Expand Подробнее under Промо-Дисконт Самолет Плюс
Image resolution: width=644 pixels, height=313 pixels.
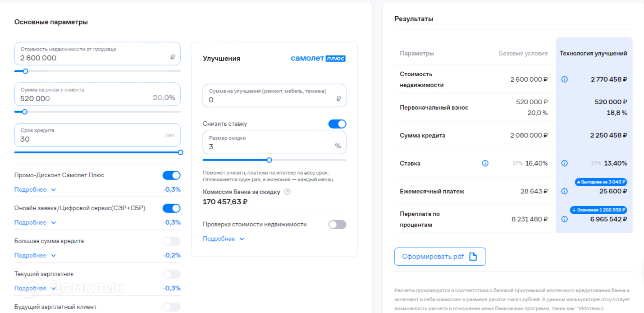pyautogui.click(x=35, y=190)
